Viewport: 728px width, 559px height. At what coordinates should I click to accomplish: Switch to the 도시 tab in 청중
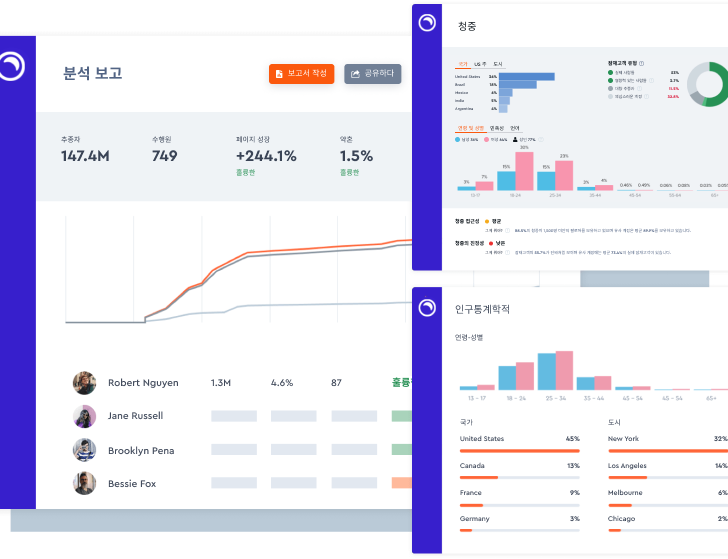tap(497, 63)
